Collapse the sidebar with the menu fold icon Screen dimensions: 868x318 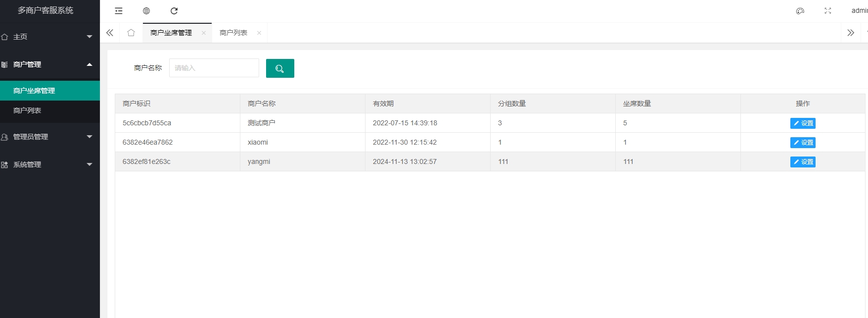pos(119,11)
